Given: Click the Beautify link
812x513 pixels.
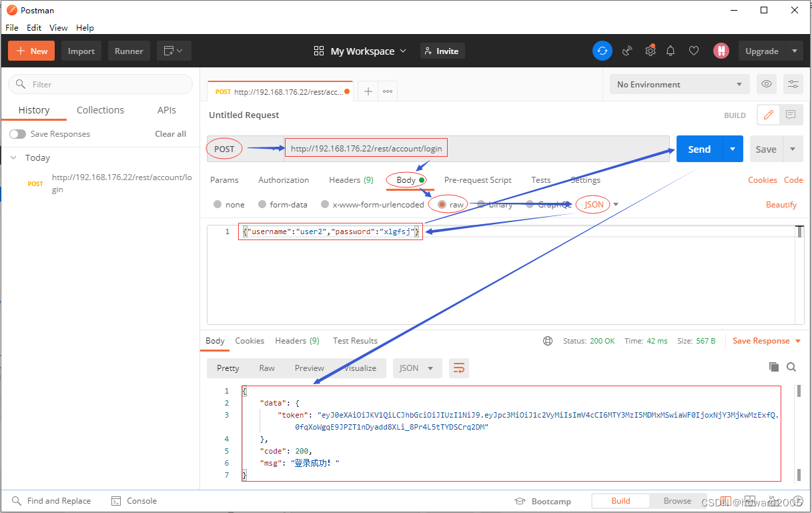Looking at the screenshot, I should click(781, 205).
